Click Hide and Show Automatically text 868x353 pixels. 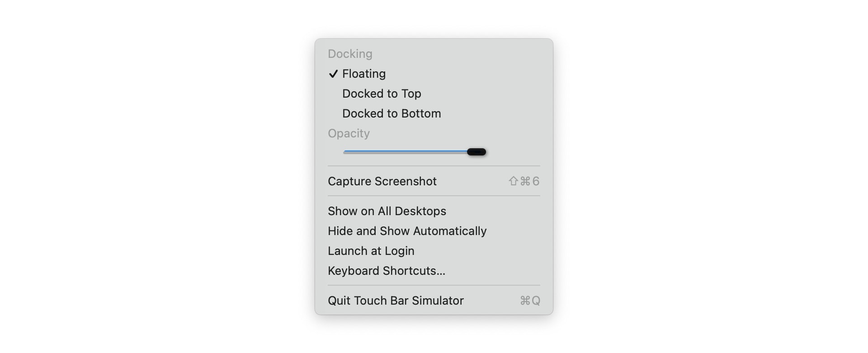[x=407, y=231]
